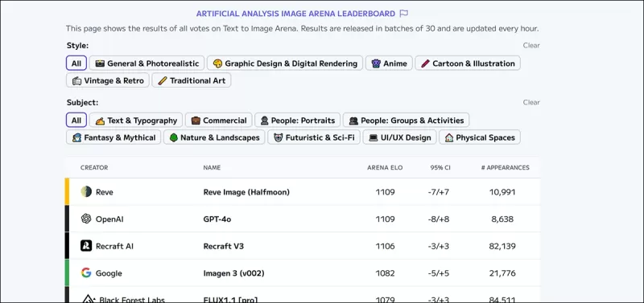Open the Artificial Analysis Image Arena Leaderboard link
644x303 pixels.
295,14
